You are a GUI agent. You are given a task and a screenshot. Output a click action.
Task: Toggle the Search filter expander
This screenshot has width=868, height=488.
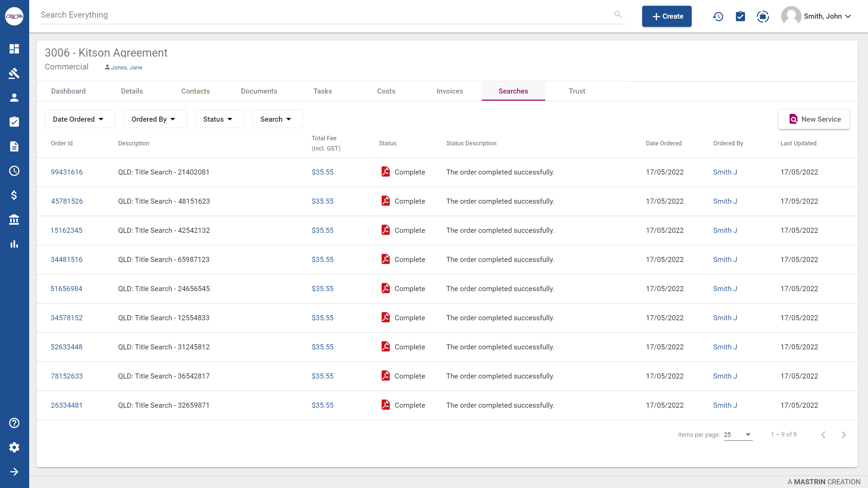(x=275, y=119)
